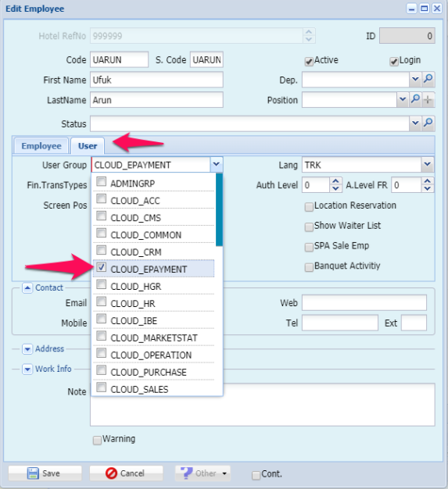Toggle the Show Waiter List checkbox

(x=309, y=227)
